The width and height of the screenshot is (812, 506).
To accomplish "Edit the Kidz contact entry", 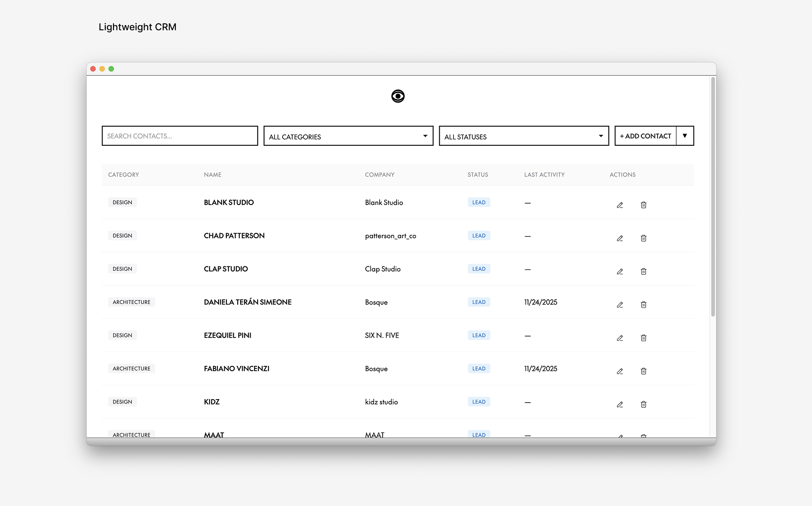I will [x=620, y=404].
